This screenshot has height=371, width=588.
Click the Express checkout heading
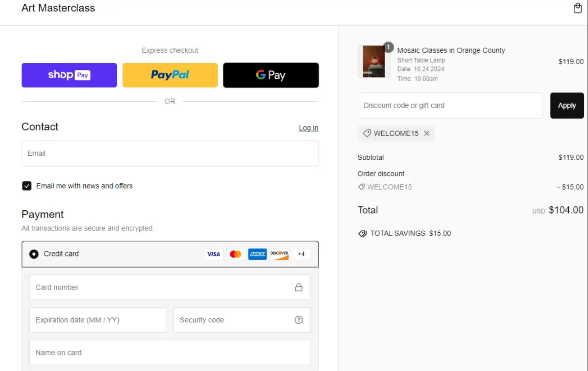tap(170, 50)
